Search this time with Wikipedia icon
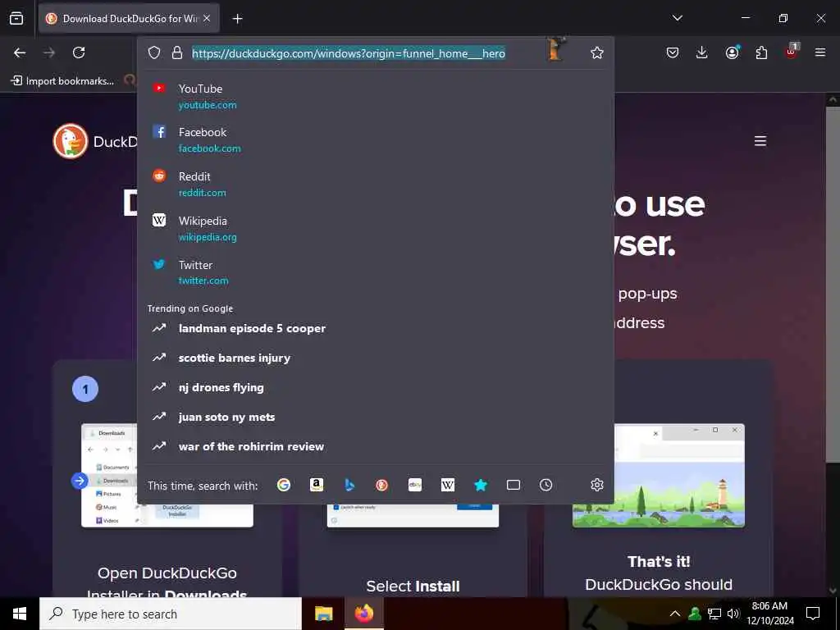 (x=447, y=485)
